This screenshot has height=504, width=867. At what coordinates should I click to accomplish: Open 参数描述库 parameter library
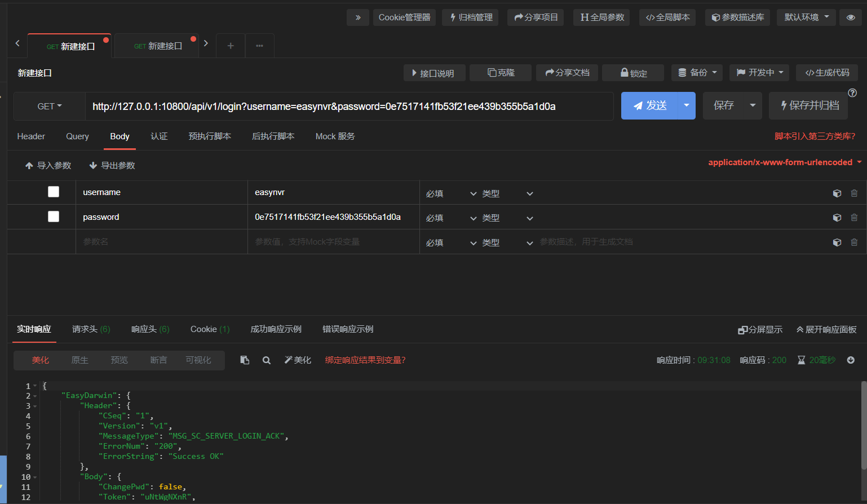click(x=737, y=17)
